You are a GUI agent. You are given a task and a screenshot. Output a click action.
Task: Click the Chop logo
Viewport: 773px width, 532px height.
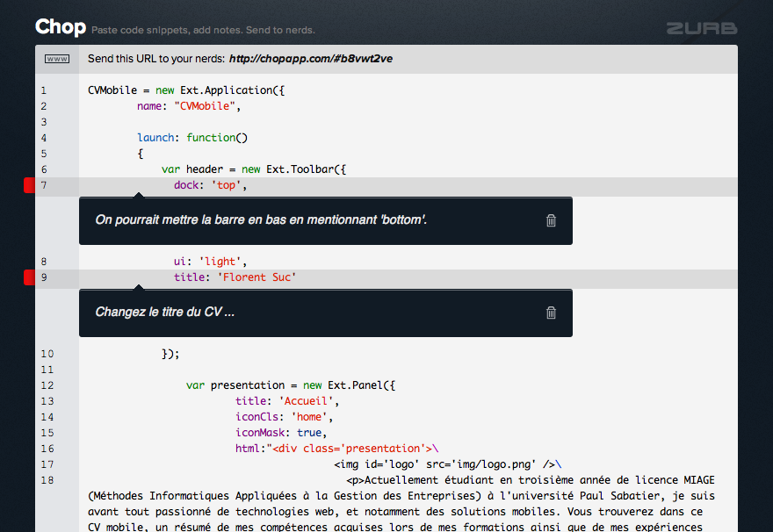pyautogui.click(x=60, y=27)
